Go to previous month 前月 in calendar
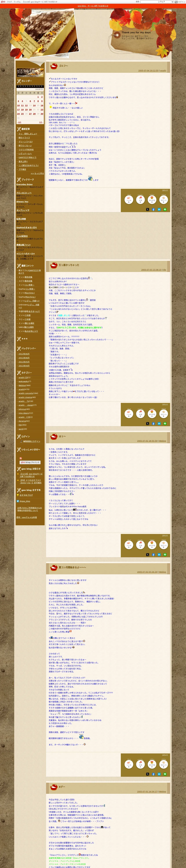The height and width of the screenshot is (868, 186). (x=19, y=122)
